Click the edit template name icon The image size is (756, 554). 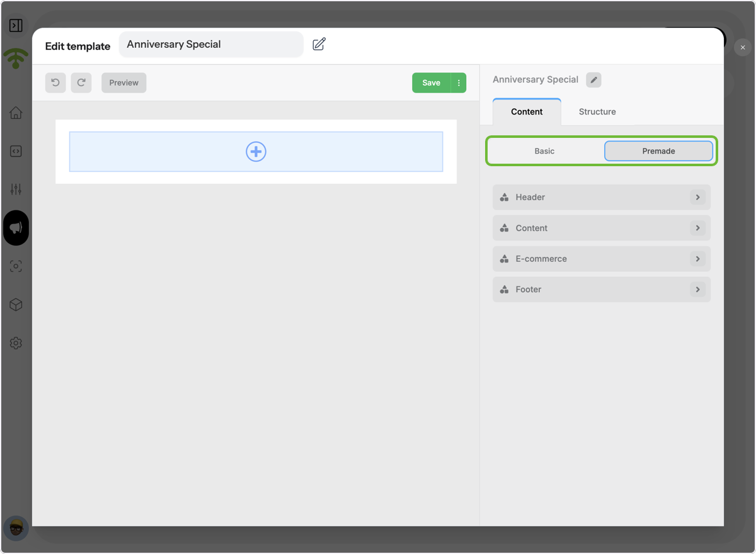pyautogui.click(x=319, y=44)
